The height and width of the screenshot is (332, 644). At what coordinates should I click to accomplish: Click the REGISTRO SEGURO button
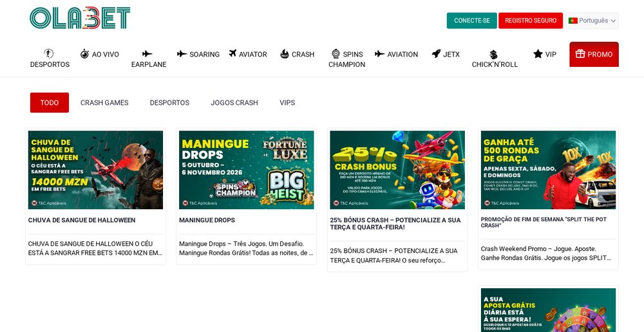(x=531, y=21)
